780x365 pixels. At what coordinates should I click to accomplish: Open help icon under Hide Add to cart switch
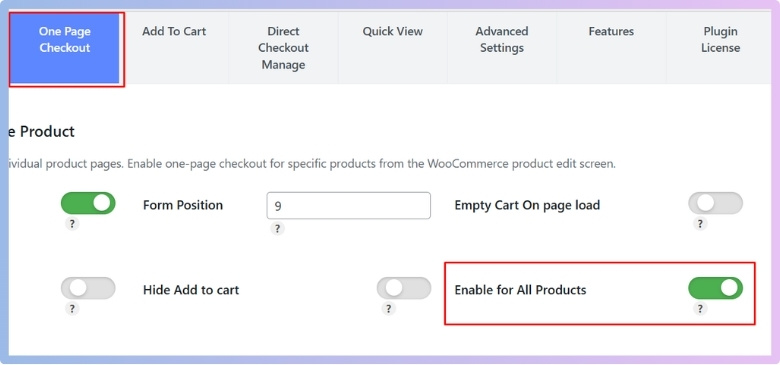pos(388,309)
